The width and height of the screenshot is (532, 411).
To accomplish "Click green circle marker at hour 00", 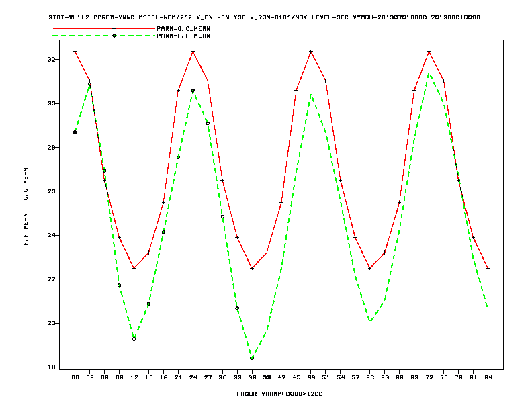I will pyautogui.click(x=75, y=132).
